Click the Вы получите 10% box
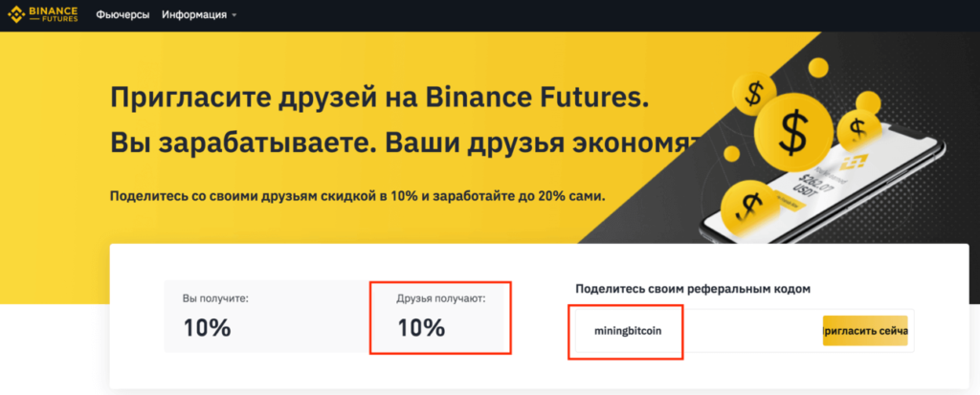The image size is (980, 395). [x=266, y=317]
